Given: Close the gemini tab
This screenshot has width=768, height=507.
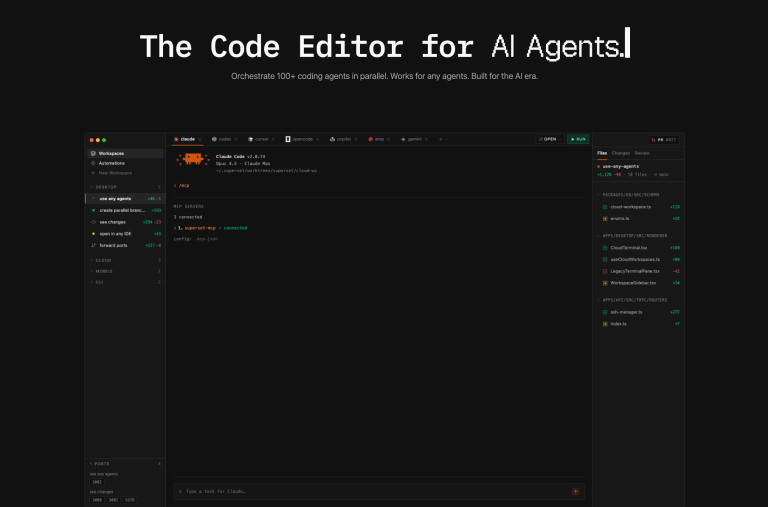Looking at the screenshot, I should pyautogui.click(x=426, y=140).
